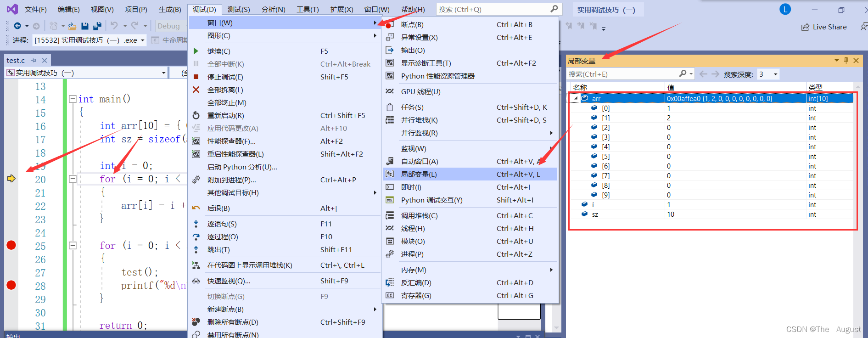Open Autos window from the submenu
Image resolution: width=868 pixels, height=338 pixels.
pos(470,161)
